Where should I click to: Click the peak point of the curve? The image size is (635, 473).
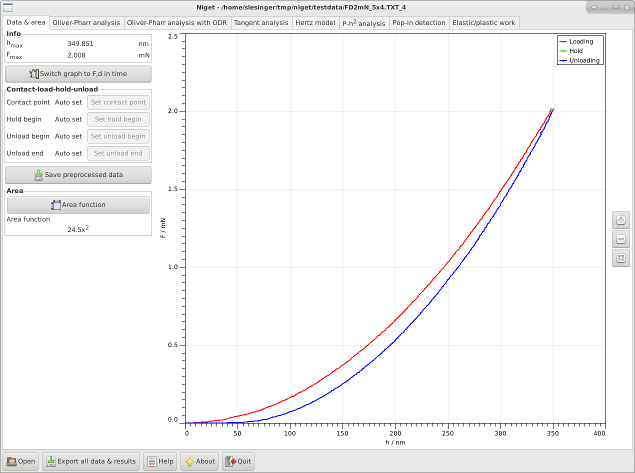(552, 110)
